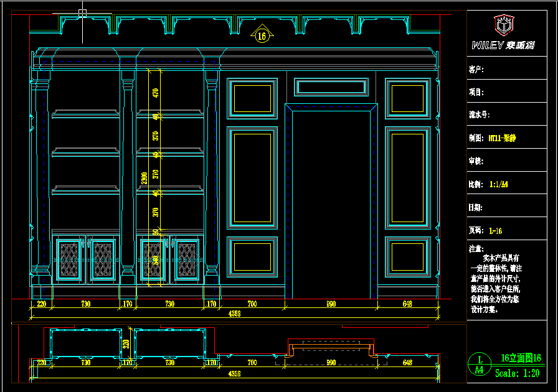The height and width of the screenshot is (392, 558).
Task: Select the 审核: label
Action: click(x=476, y=161)
